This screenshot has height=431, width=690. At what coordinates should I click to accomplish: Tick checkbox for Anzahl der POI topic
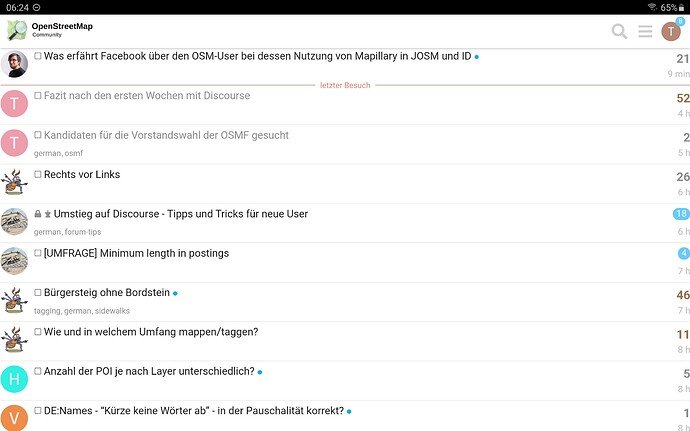[38, 371]
